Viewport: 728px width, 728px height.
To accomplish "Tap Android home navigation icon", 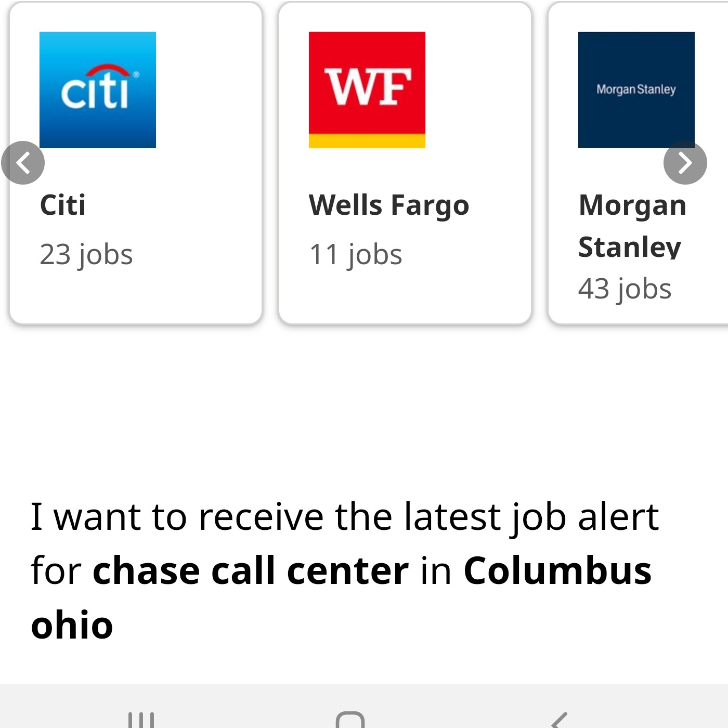I will [350, 720].
